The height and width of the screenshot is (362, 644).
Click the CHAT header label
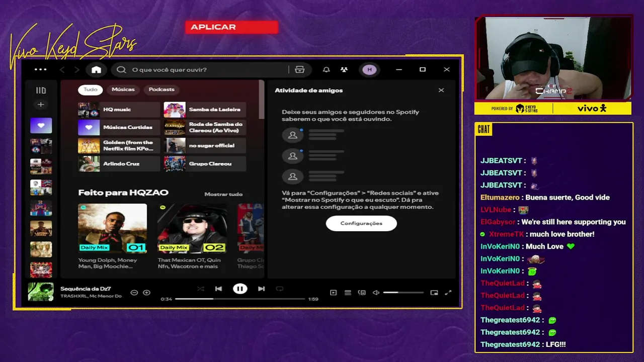pos(484,130)
